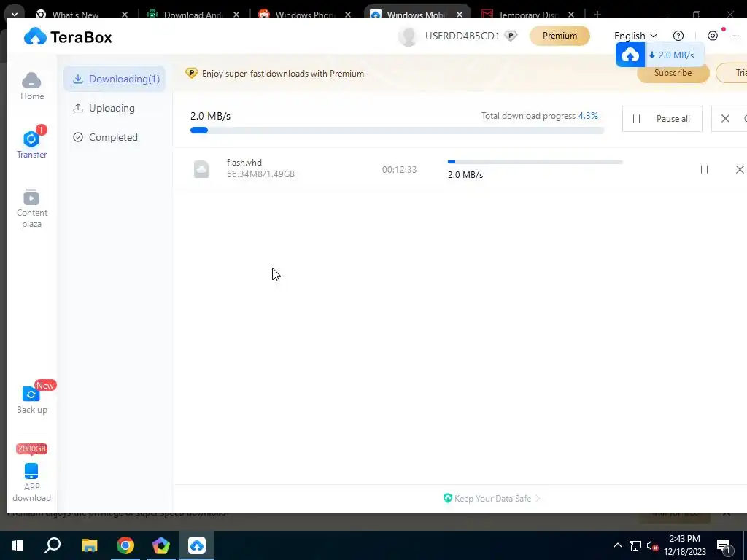
Task: Switch to the What's New browser tab
Action: [75, 15]
